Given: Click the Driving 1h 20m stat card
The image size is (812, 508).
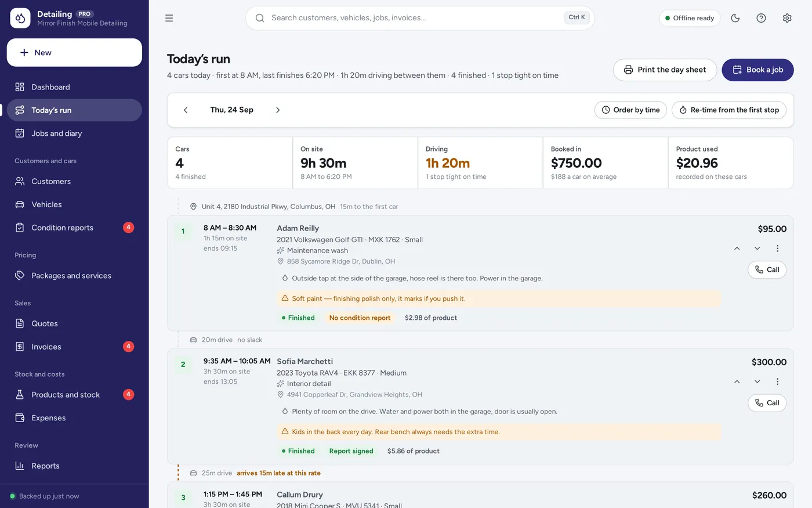Looking at the screenshot, I should click(480, 163).
